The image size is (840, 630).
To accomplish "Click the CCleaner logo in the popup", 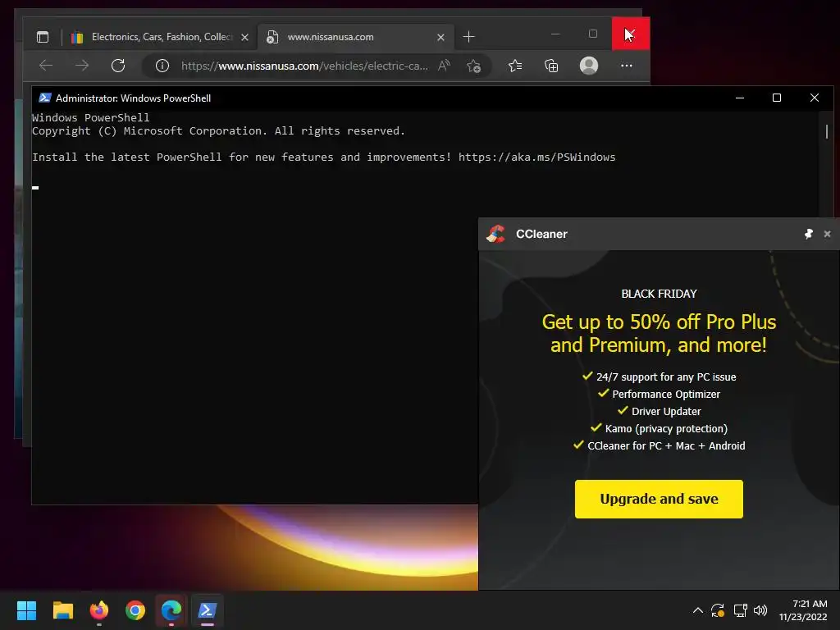I will pos(495,234).
